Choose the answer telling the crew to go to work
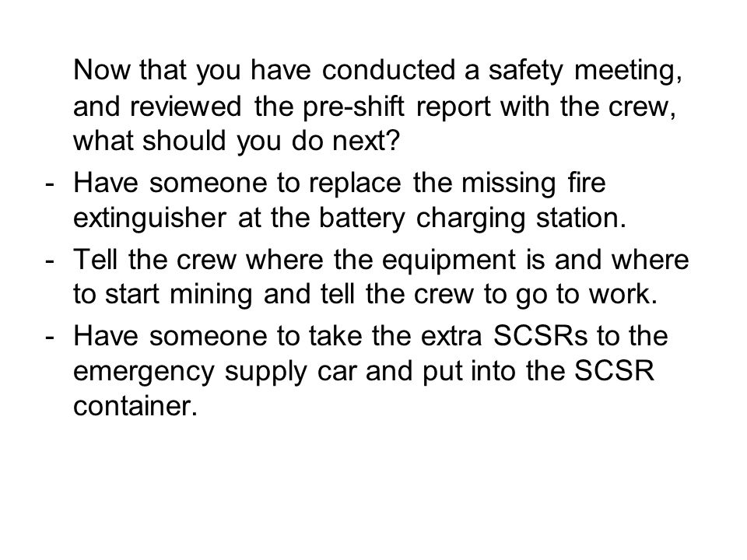 point(381,277)
